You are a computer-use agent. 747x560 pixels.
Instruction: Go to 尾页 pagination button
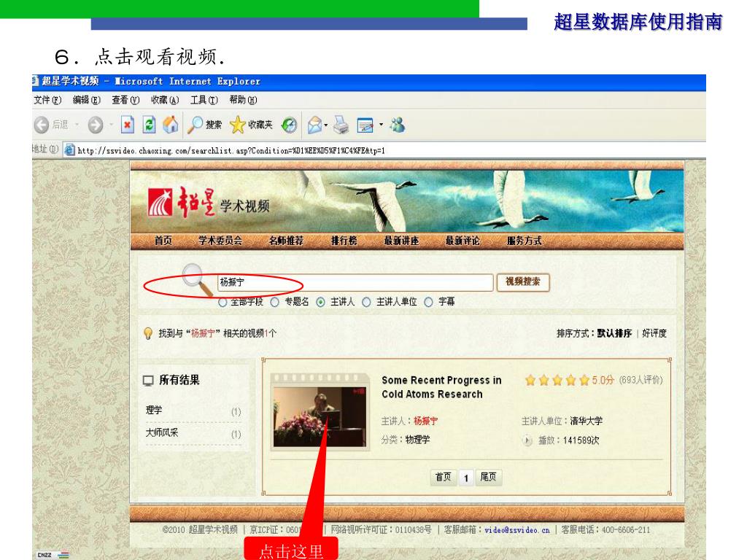(x=488, y=477)
